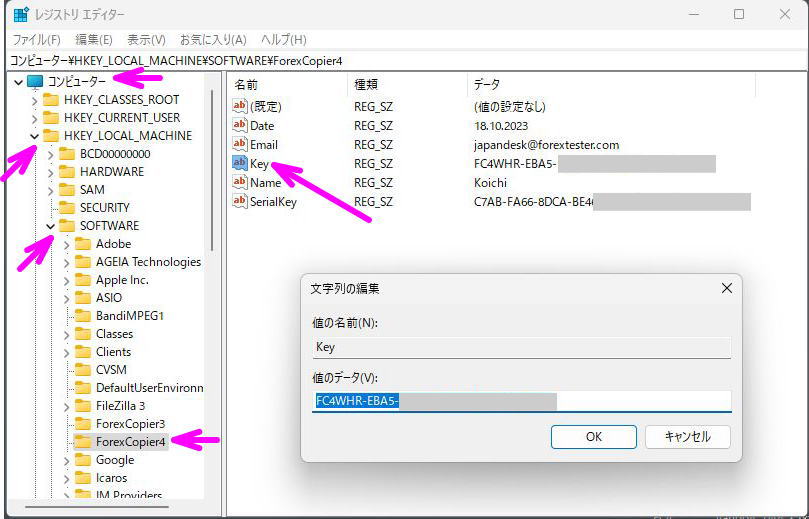Click the Date value string icon
The height and width of the screenshot is (519, 809).
(x=239, y=125)
